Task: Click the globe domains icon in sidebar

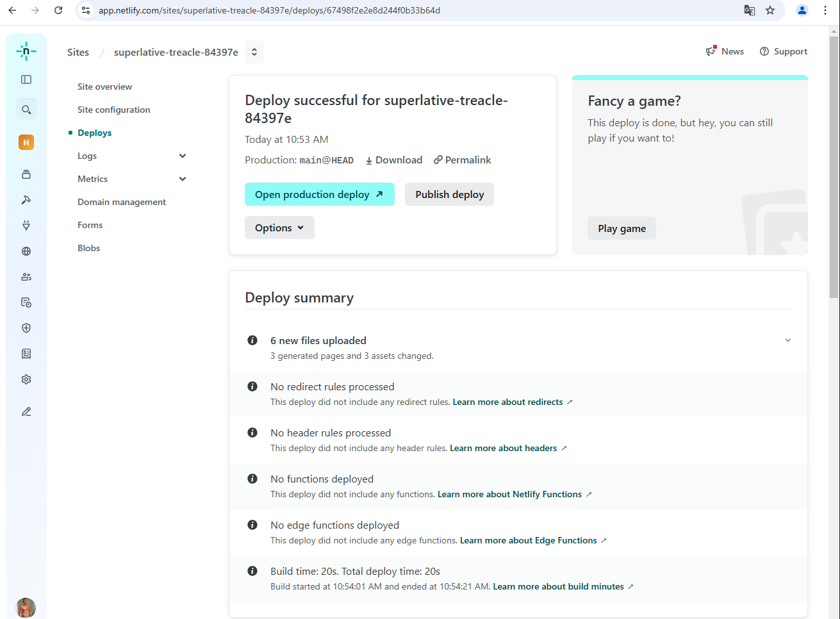Action: coord(26,251)
